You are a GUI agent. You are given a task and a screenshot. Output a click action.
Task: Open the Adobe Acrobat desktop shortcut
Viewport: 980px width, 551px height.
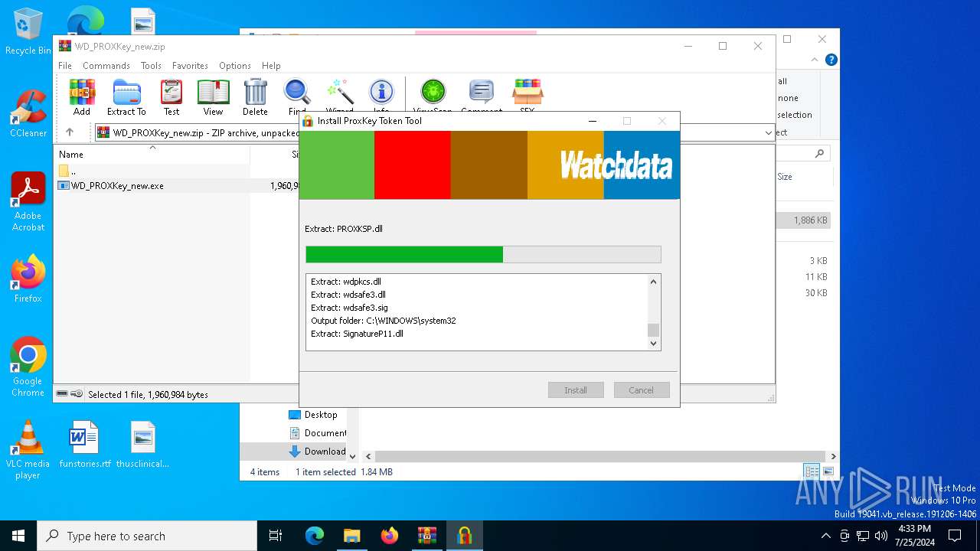[x=28, y=202]
